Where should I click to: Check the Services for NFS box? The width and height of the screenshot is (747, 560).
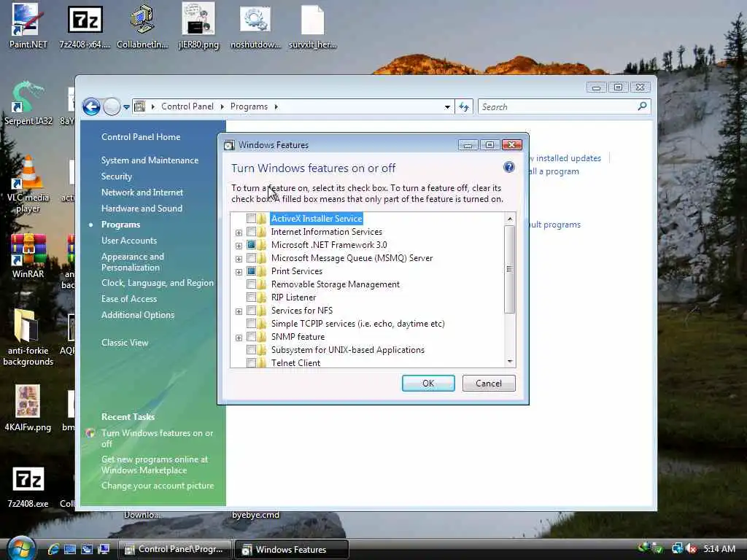(251, 311)
